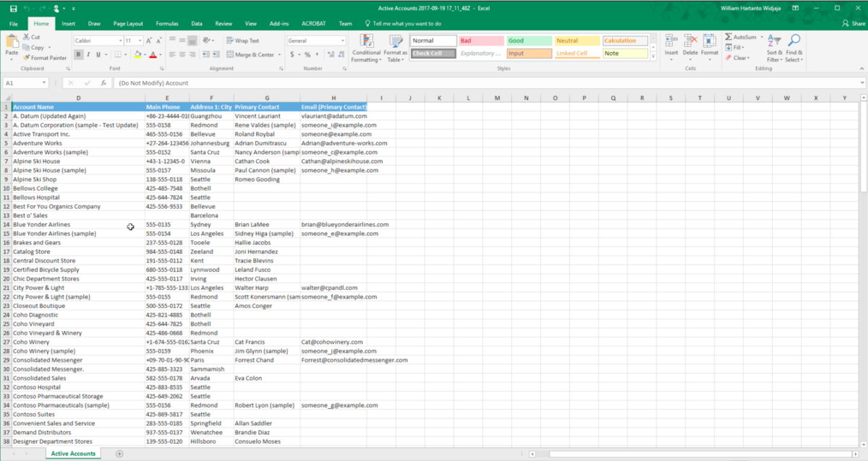Image resolution: width=868 pixels, height=461 pixels.
Task: Open the font name Calibri dropdown
Action: pyautogui.click(x=120, y=41)
